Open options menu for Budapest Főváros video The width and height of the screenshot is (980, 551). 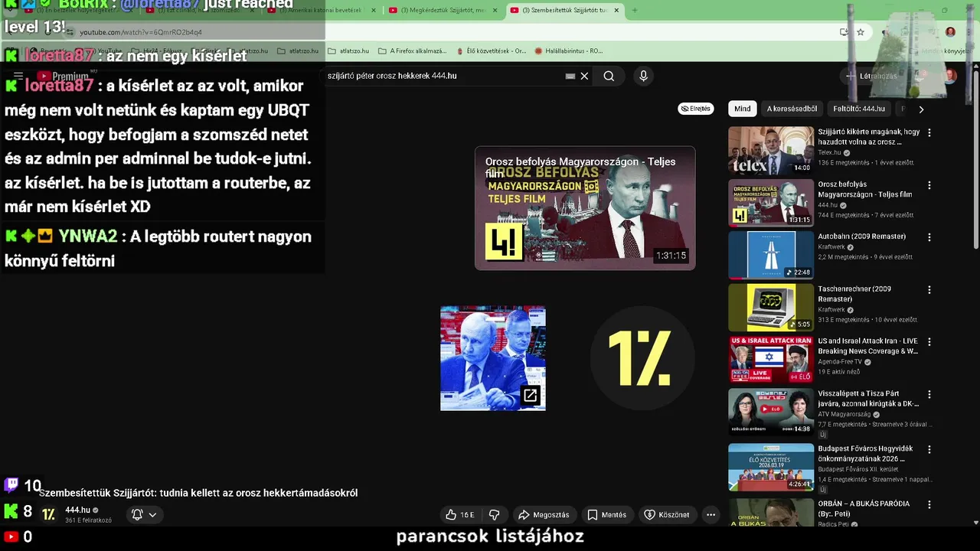tap(929, 449)
